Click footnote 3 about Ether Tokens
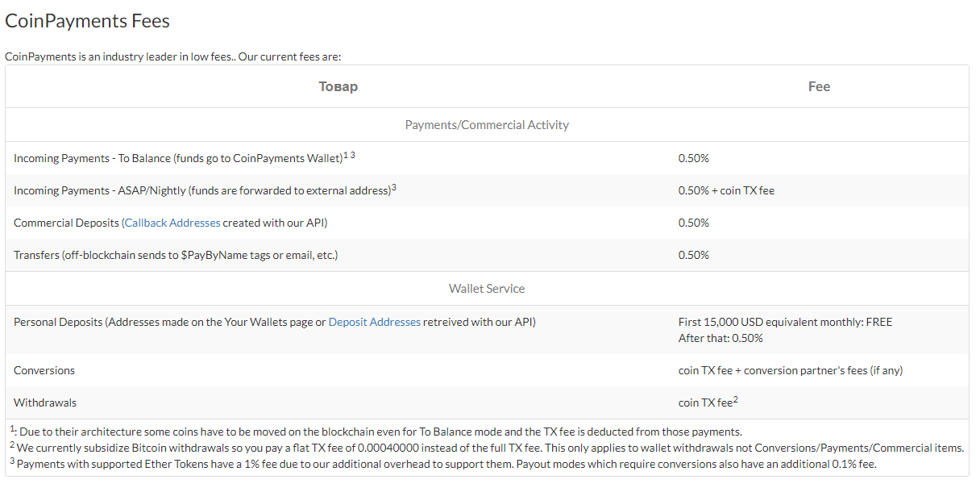The width and height of the screenshot is (980, 488). [x=443, y=464]
